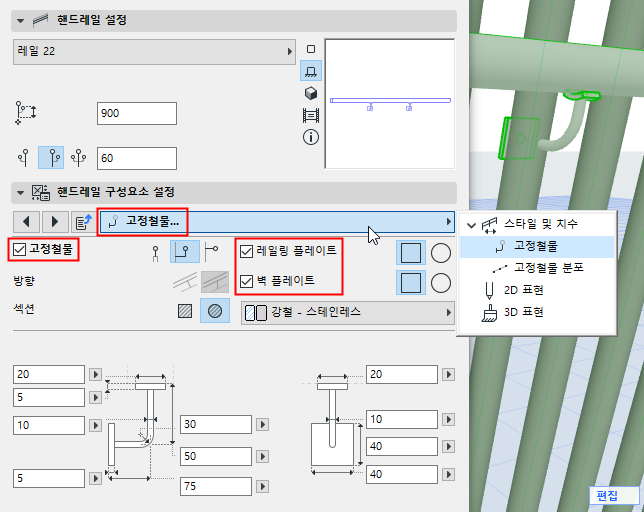Choose round shape for 벽 플레이트

[441, 283]
